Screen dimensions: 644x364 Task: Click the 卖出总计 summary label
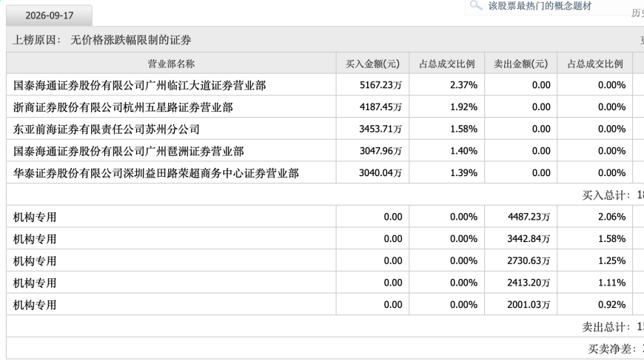pos(606,327)
